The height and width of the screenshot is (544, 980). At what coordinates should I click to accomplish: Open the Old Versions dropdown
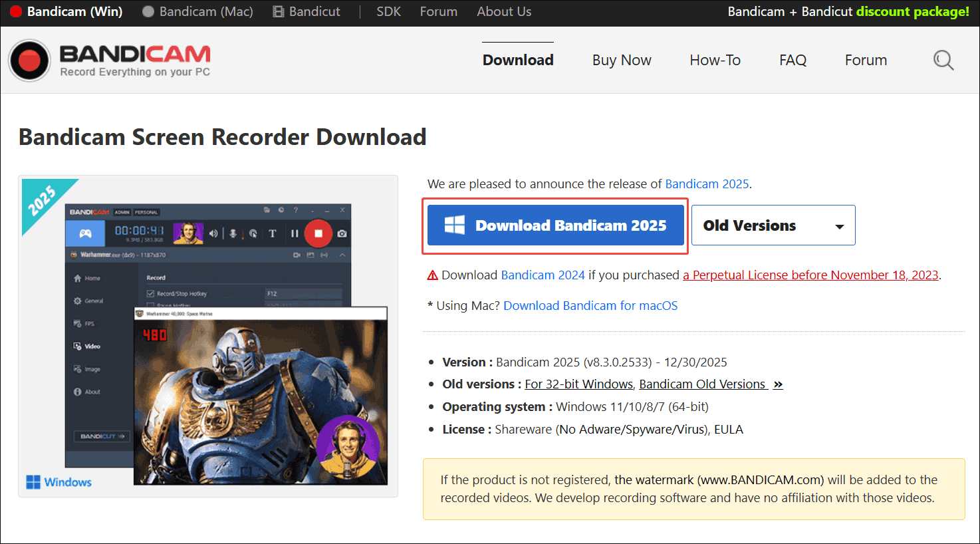coord(773,225)
